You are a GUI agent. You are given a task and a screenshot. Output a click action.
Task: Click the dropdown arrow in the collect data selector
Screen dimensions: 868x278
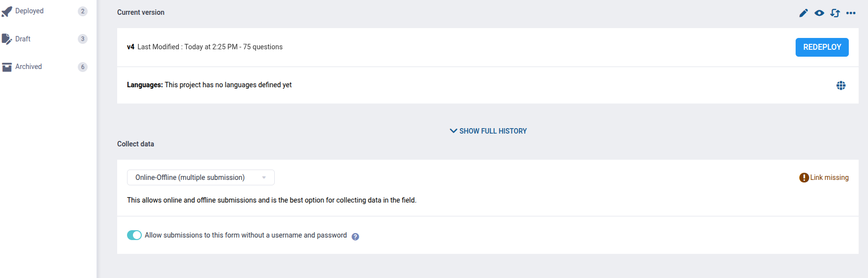(x=264, y=177)
